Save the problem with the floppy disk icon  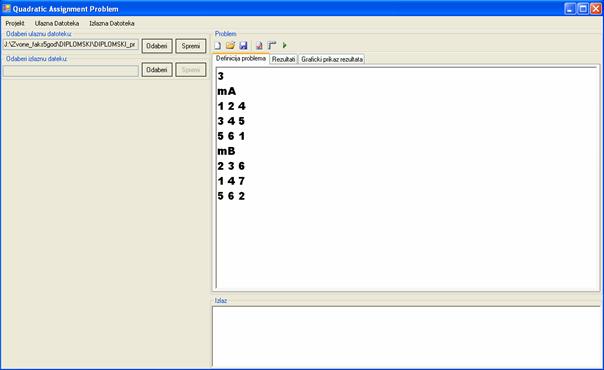(243, 46)
